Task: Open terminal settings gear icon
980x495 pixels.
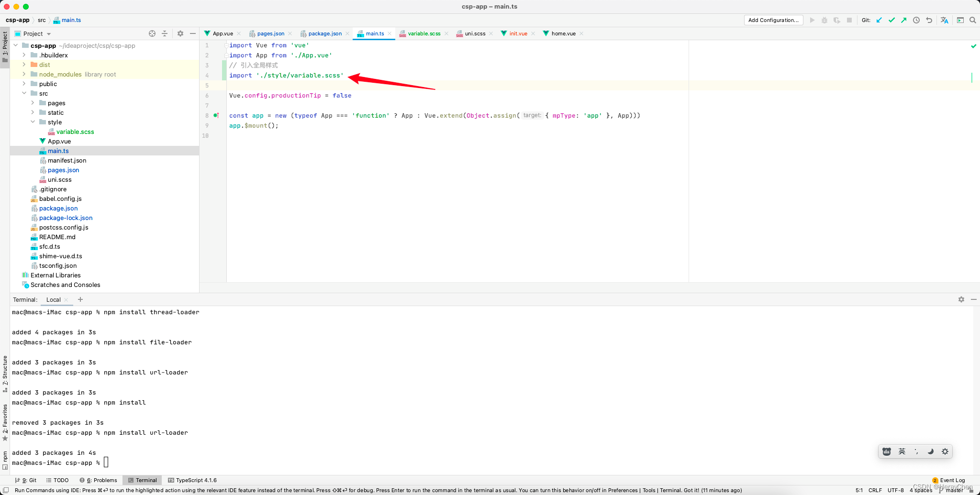Action: click(x=961, y=299)
